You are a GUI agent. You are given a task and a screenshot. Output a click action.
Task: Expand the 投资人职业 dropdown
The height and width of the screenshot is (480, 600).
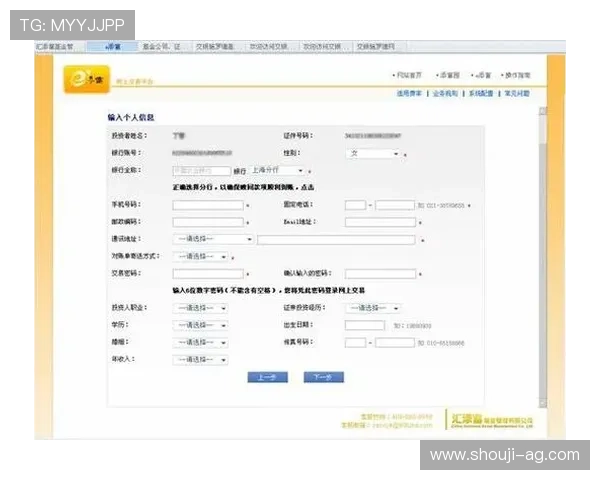tap(201, 308)
